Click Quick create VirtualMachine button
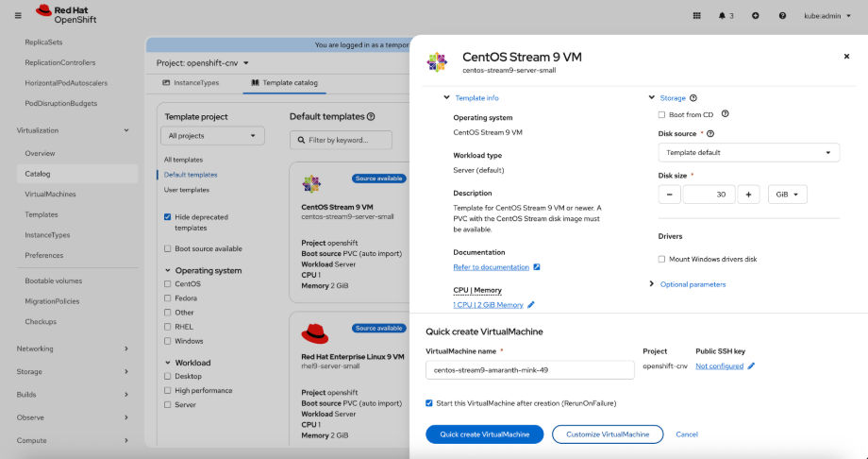The height and width of the screenshot is (459, 868). point(484,434)
